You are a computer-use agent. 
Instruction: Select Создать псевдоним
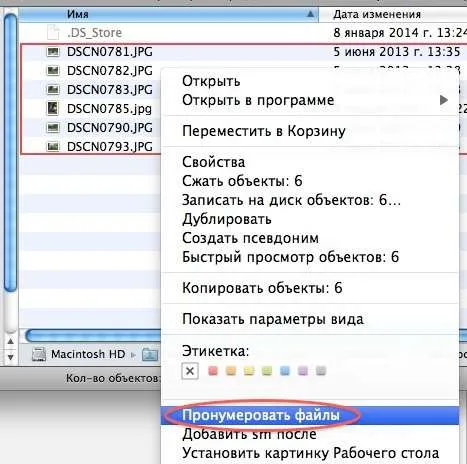click(310, 238)
